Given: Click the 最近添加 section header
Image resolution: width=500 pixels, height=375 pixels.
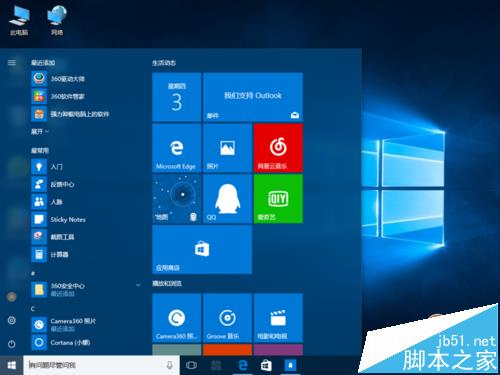Looking at the screenshot, I should pyautogui.click(x=43, y=63).
